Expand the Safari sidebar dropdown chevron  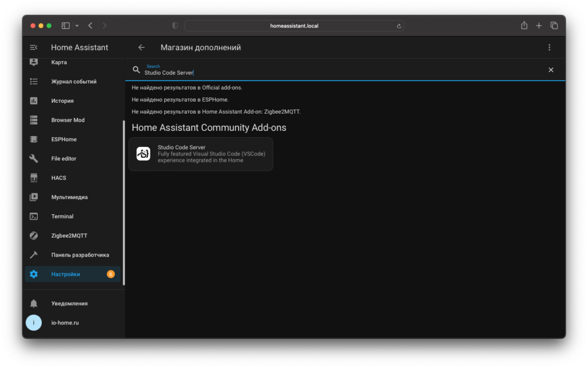77,25
